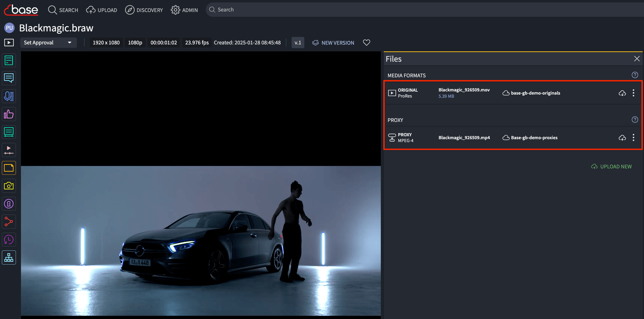Image resolution: width=644 pixels, height=319 pixels.
Task: Open the ADMIN menu item
Action: [x=184, y=10]
